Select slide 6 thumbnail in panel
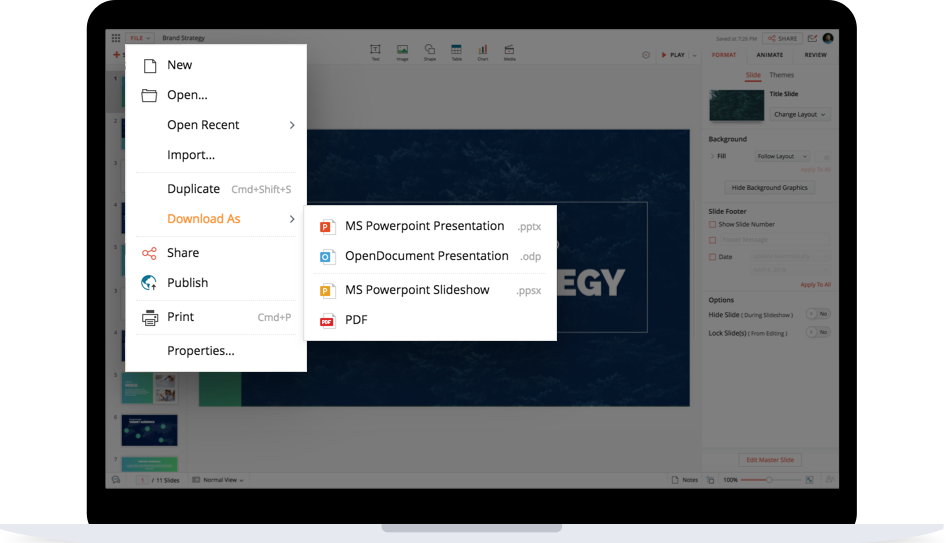The image size is (946, 543). pyautogui.click(x=149, y=430)
